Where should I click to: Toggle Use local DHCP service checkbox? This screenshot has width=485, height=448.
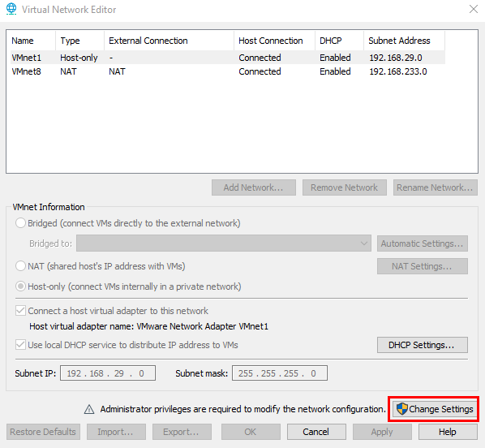pyautogui.click(x=20, y=345)
